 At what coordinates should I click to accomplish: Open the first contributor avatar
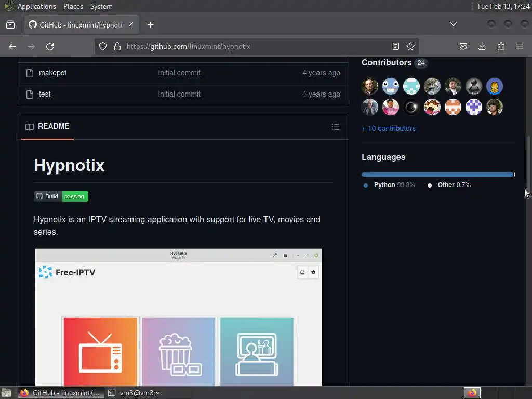[x=370, y=86]
